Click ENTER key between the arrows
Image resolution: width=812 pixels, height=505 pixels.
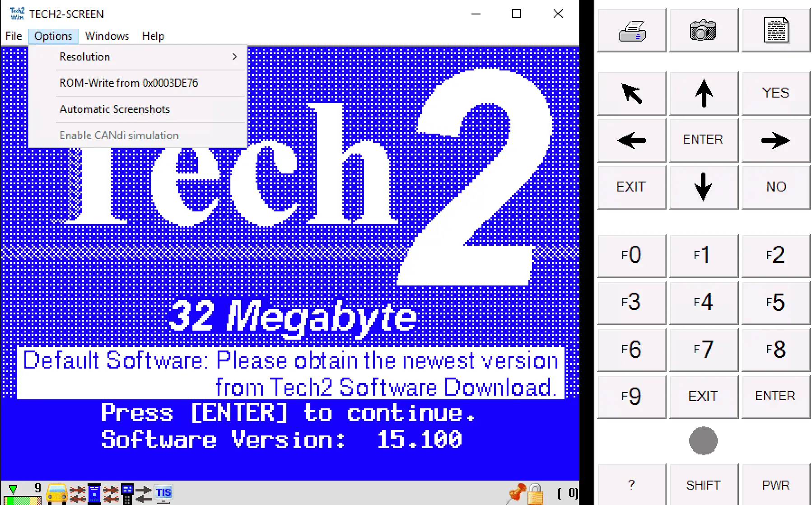[703, 140]
